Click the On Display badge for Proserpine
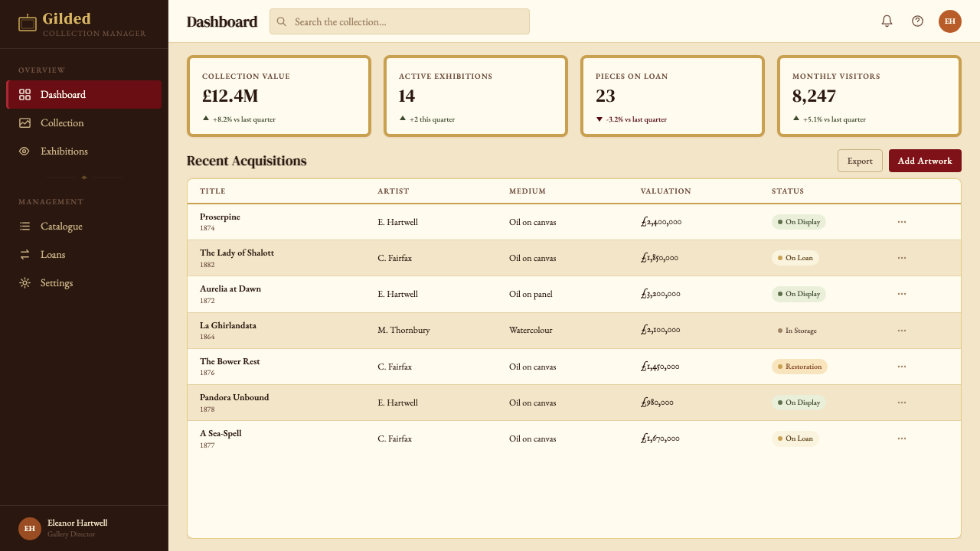The width and height of the screenshot is (980, 551). (799, 222)
